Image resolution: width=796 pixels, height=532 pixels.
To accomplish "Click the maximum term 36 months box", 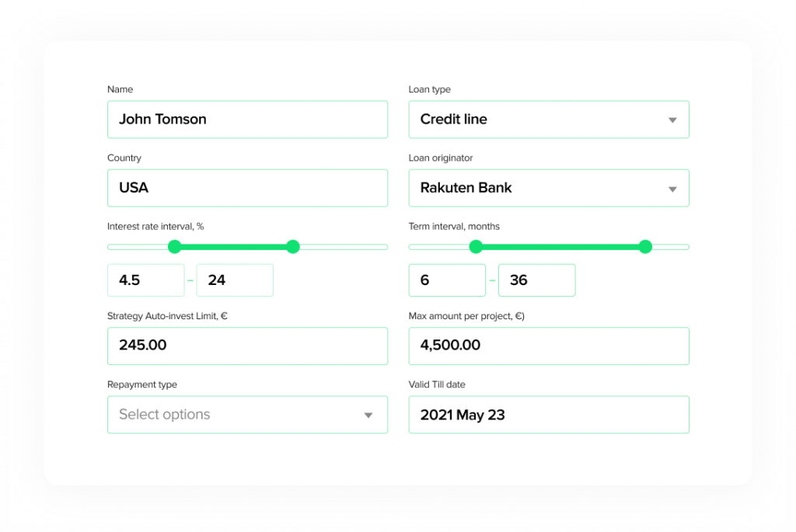I will [x=536, y=280].
